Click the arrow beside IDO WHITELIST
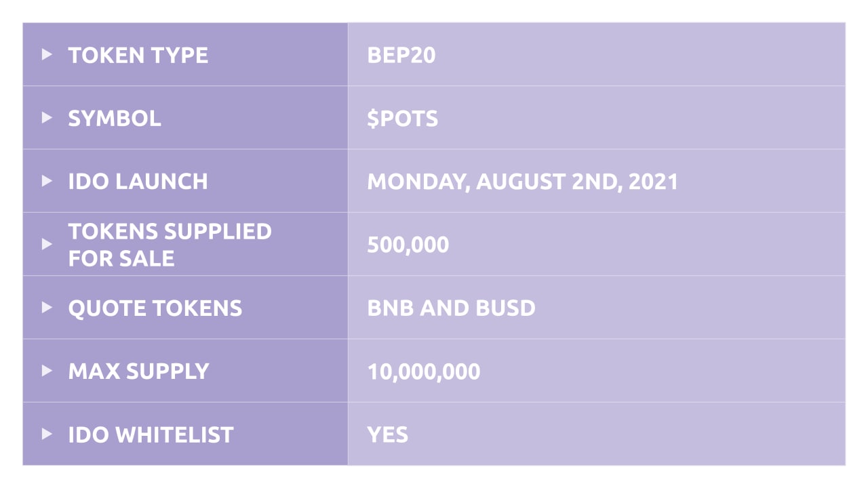868x488 pixels. [x=47, y=434]
